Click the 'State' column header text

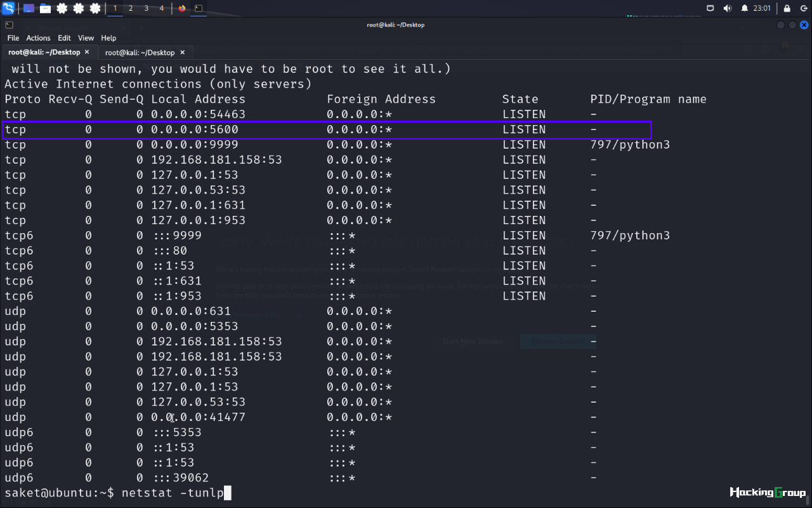pyautogui.click(x=520, y=99)
